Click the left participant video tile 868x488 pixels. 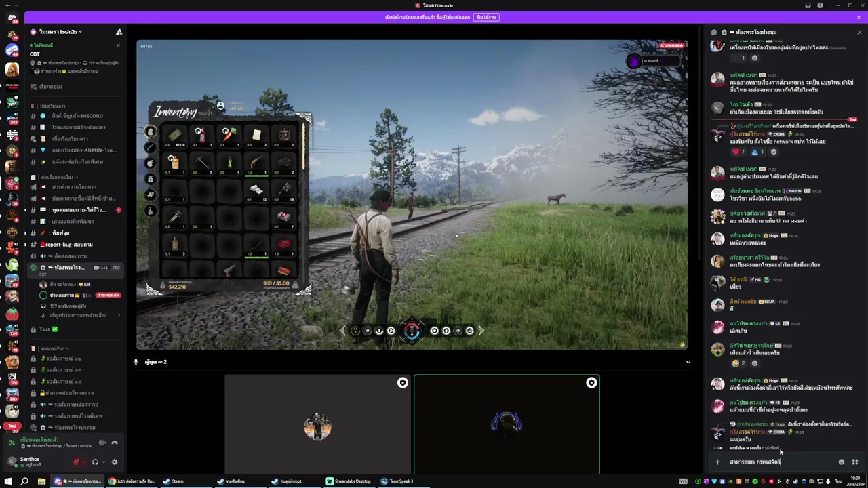[x=317, y=424]
